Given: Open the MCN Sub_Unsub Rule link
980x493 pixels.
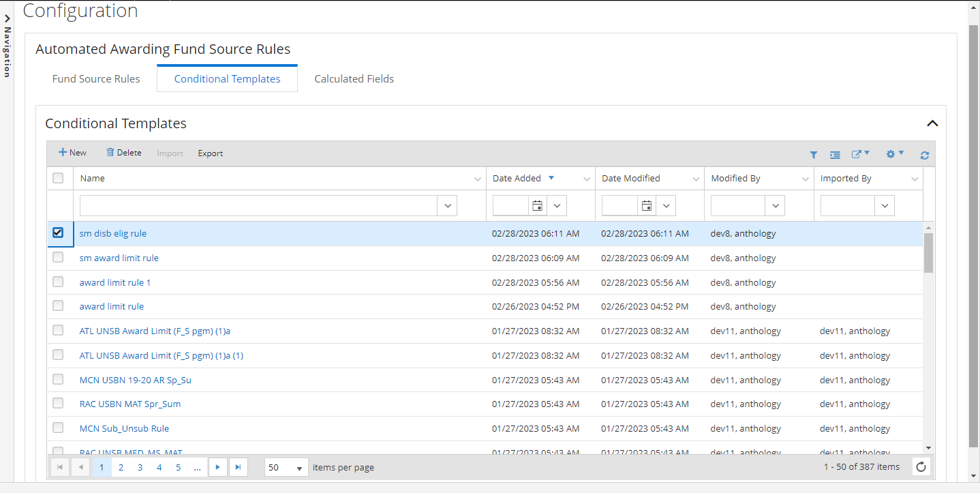Looking at the screenshot, I should [124, 428].
